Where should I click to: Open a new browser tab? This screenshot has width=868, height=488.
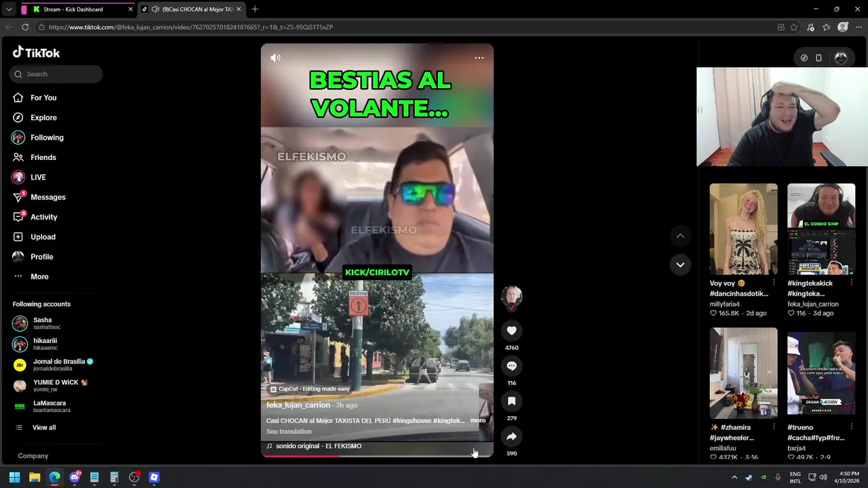coord(255,9)
